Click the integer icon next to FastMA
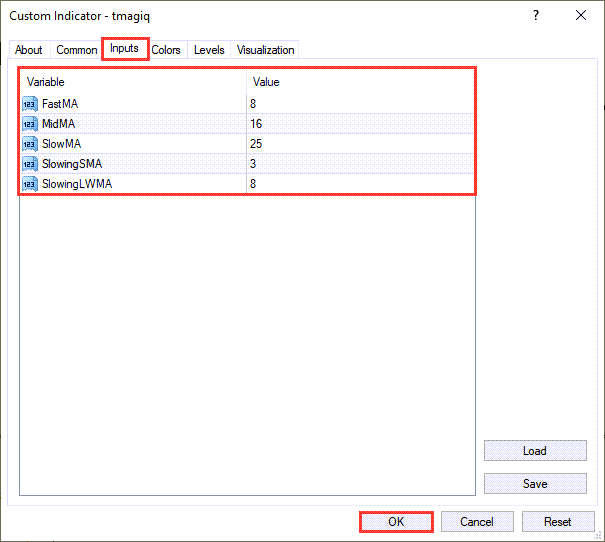Screen dimensions: 605x542 point(30,104)
